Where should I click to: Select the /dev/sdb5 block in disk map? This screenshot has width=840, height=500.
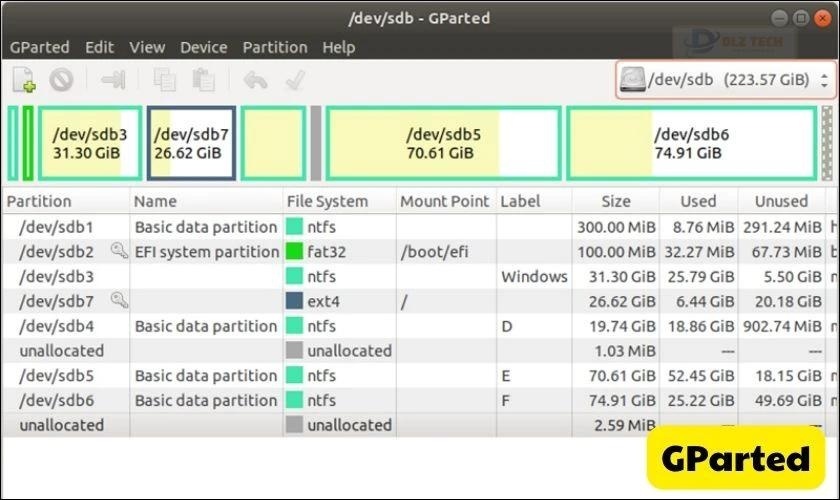(444, 143)
